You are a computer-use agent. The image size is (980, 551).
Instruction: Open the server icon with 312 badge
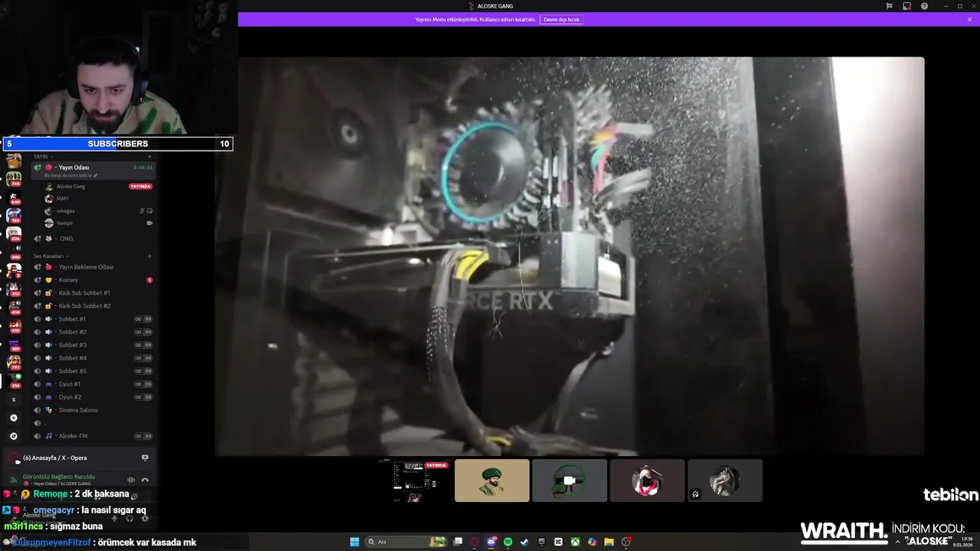point(14,289)
